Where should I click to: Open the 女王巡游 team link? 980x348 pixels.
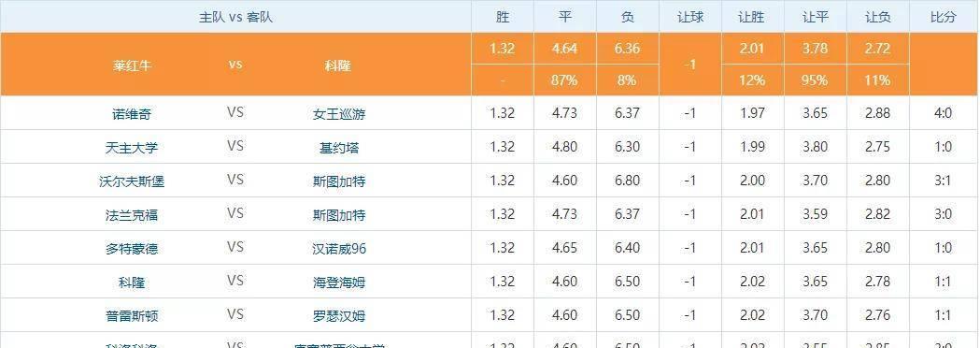point(339,114)
